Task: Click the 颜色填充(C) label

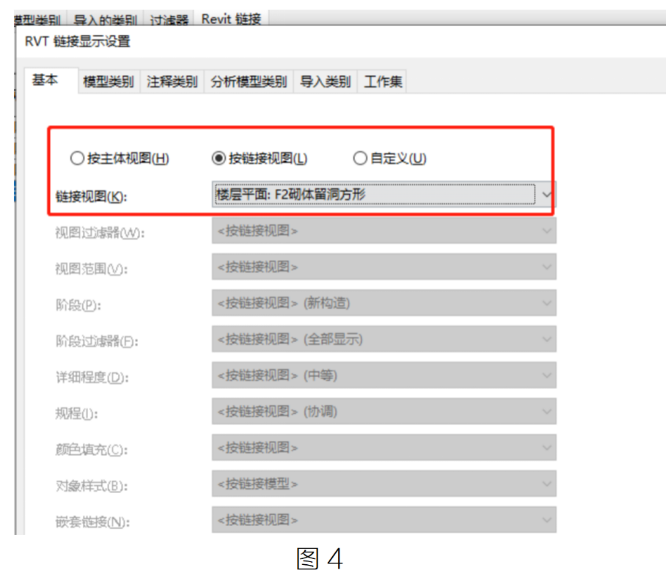Action: [91, 449]
